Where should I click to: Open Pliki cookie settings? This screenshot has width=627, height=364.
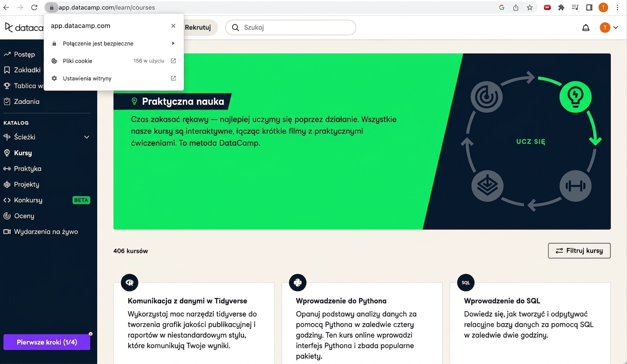[114, 61]
